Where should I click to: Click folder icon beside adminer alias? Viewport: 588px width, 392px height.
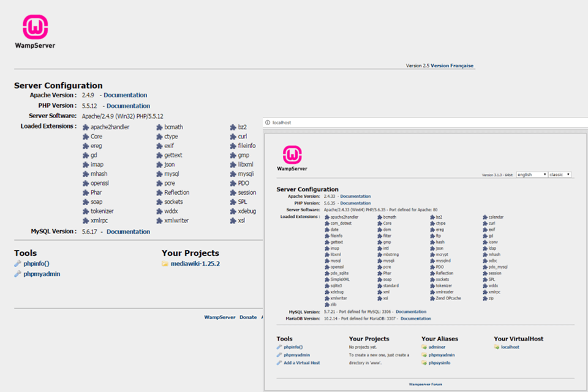click(424, 347)
